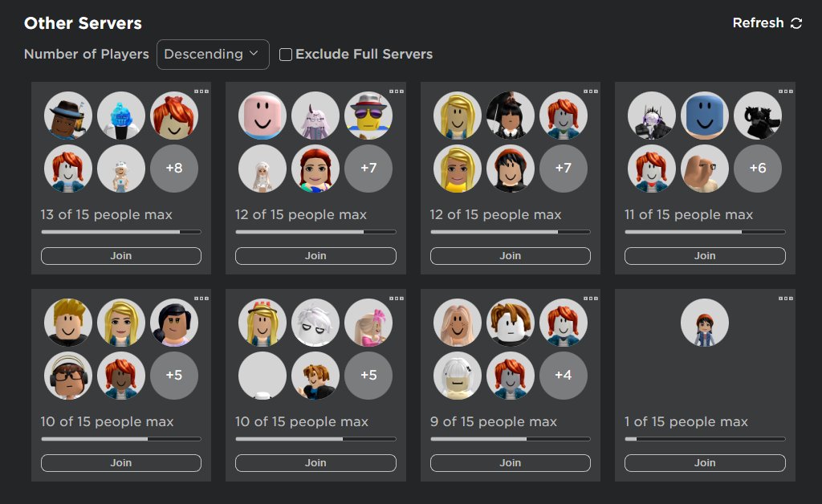Join the 11 of 15 people server
Screen dimensions: 822x504
[705, 256]
